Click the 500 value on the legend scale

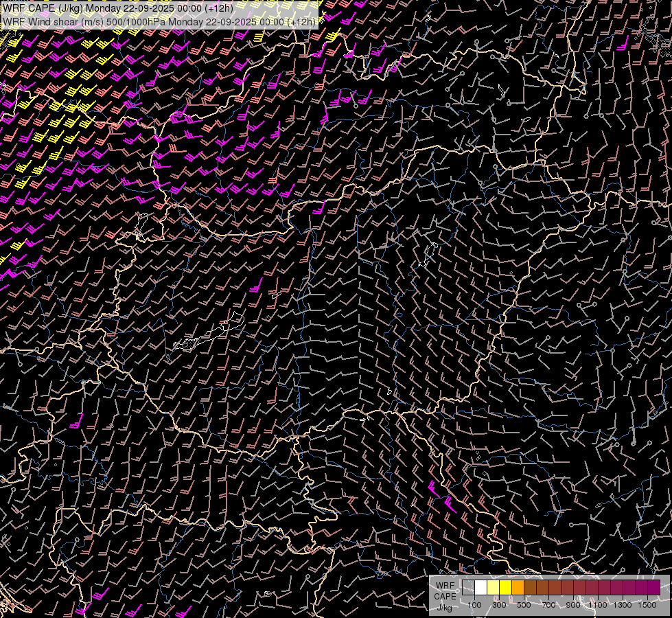tap(524, 605)
